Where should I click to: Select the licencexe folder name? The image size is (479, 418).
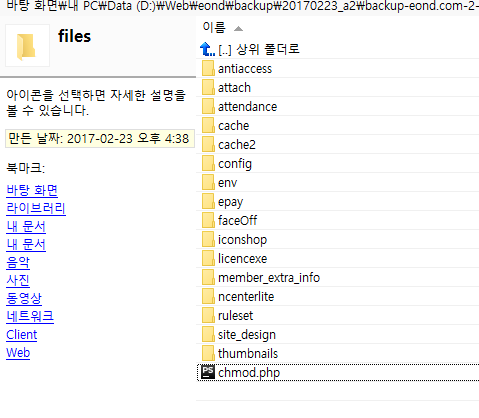click(242, 259)
